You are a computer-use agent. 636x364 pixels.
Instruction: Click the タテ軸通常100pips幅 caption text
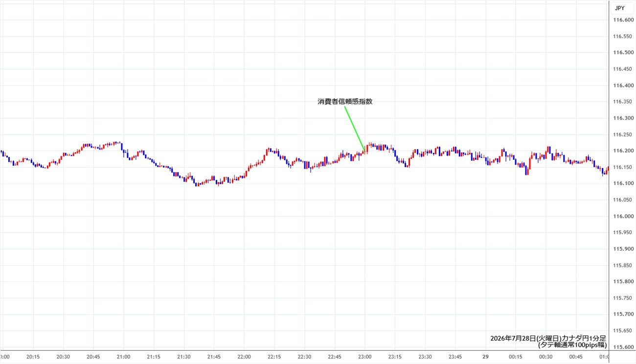(x=572, y=345)
